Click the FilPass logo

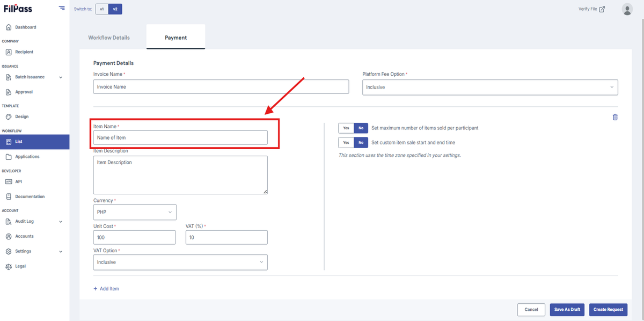point(17,9)
